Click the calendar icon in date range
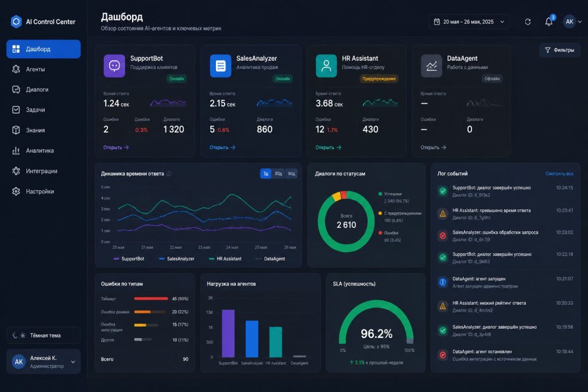Viewport: 588px width, 392px height. tap(437, 22)
